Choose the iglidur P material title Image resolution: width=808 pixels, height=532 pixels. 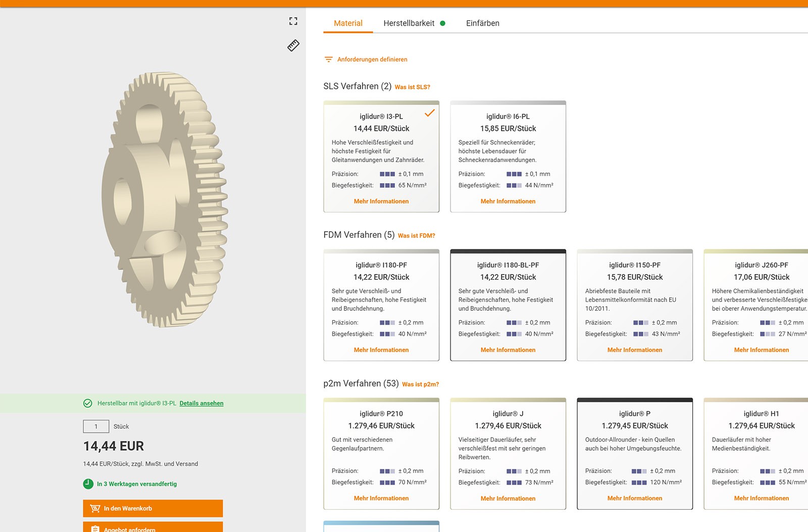point(635,414)
